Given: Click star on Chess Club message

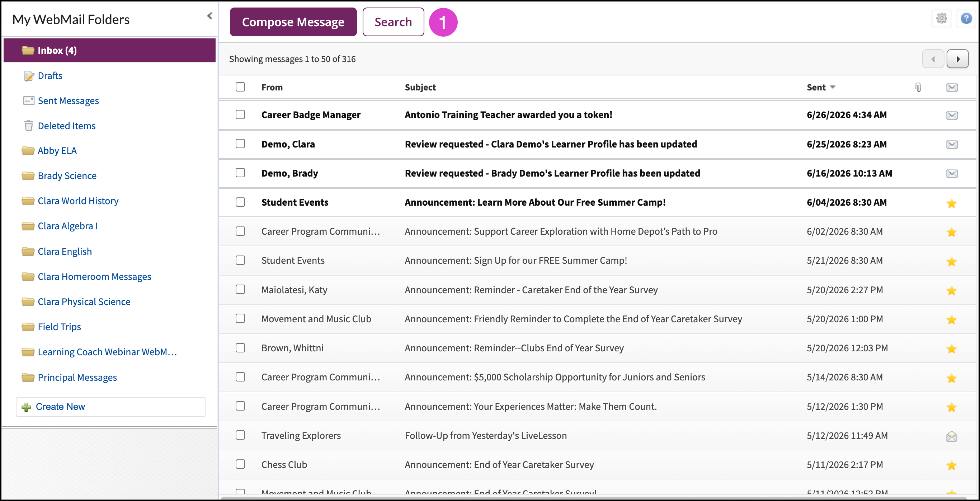Looking at the screenshot, I should click(x=951, y=465).
